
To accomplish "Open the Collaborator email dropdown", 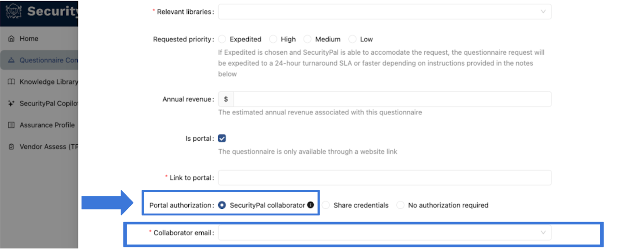I will click(x=385, y=233).
